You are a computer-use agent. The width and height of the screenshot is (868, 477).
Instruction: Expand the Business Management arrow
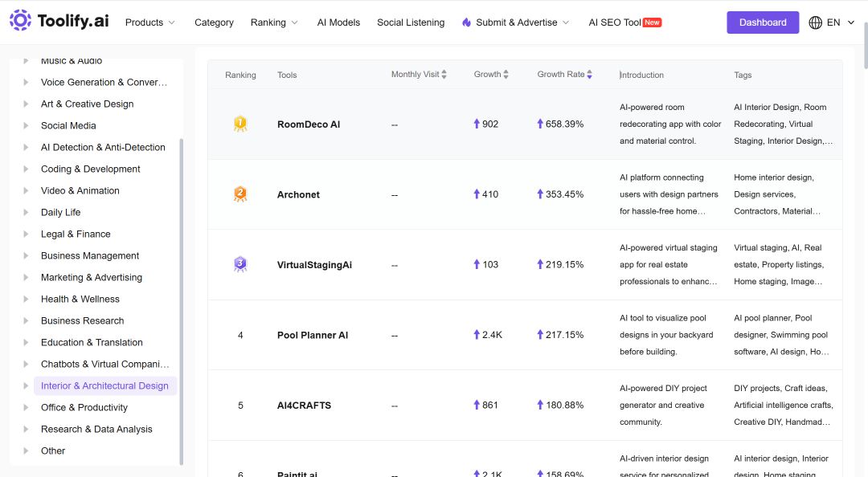pyautogui.click(x=26, y=255)
